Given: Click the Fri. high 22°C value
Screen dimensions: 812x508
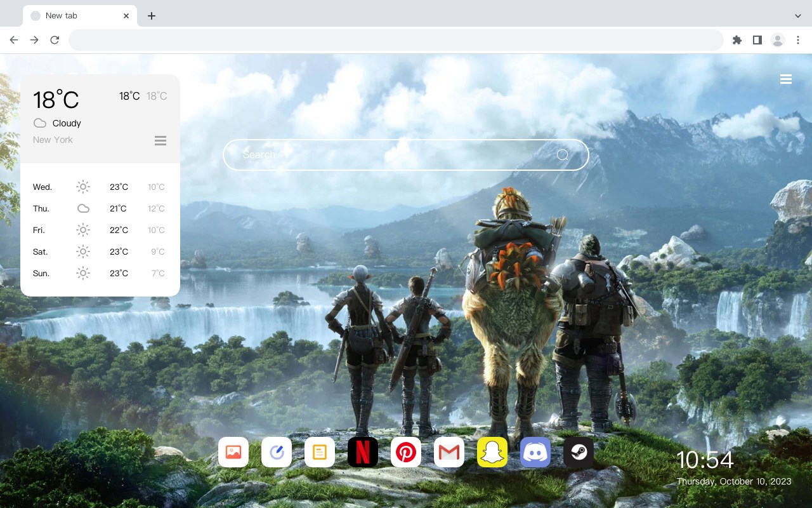Looking at the screenshot, I should (x=119, y=230).
